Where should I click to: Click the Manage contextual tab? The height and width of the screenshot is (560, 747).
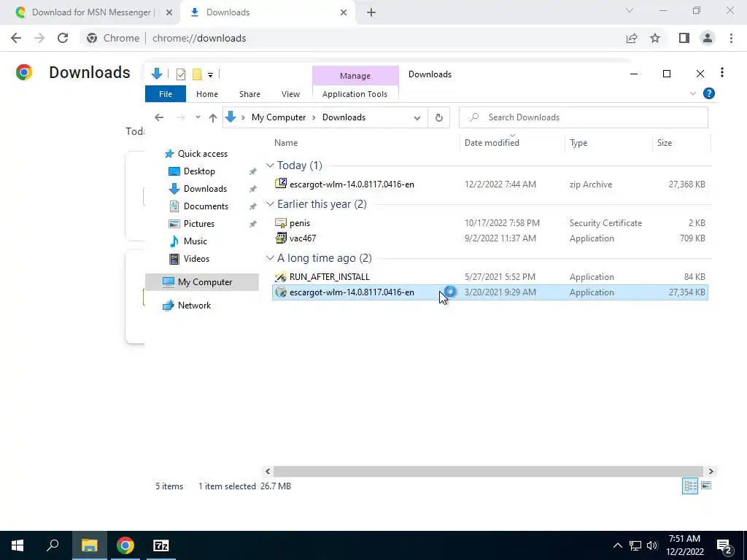pyautogui.click(x=355, y=76)
